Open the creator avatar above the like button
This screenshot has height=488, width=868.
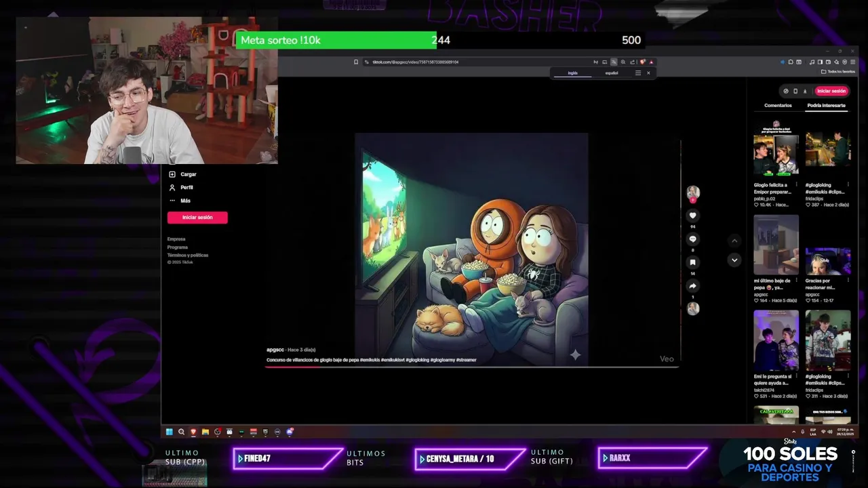click(692, 192)
